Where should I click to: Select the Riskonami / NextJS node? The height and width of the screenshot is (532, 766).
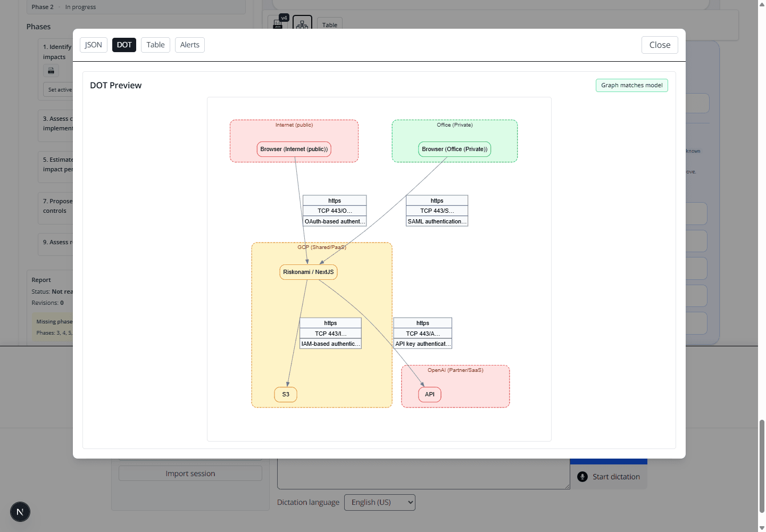pyautogui.click(x=309, y=272)
